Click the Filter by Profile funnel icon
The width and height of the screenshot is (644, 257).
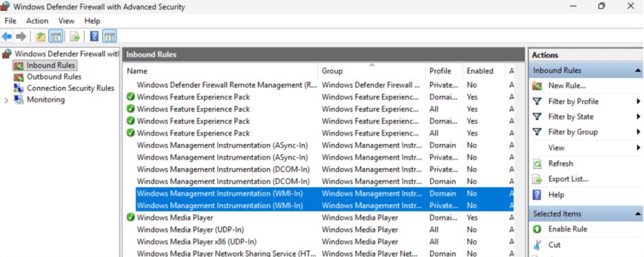coord(537,101)
